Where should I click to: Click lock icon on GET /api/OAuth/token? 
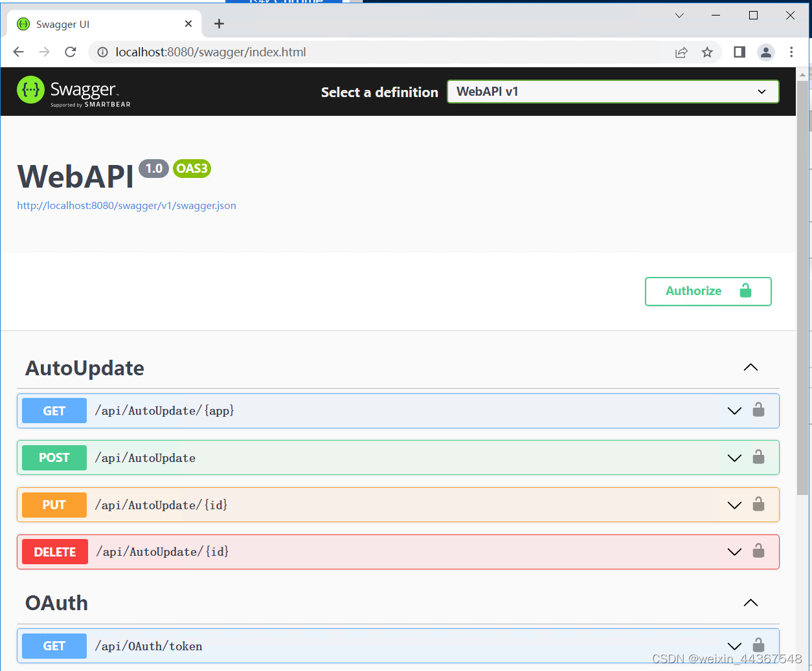(758, 645)
